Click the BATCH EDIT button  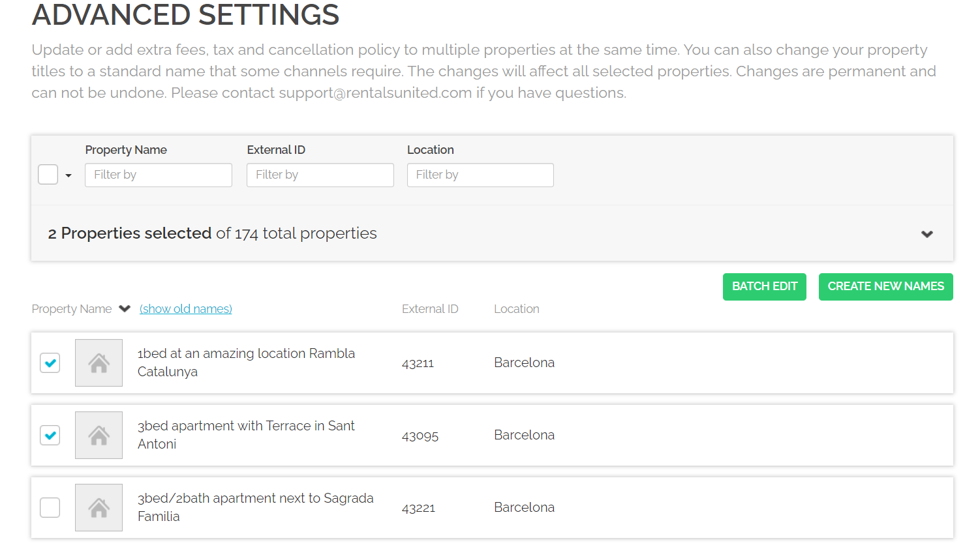[x=764, y=286]
